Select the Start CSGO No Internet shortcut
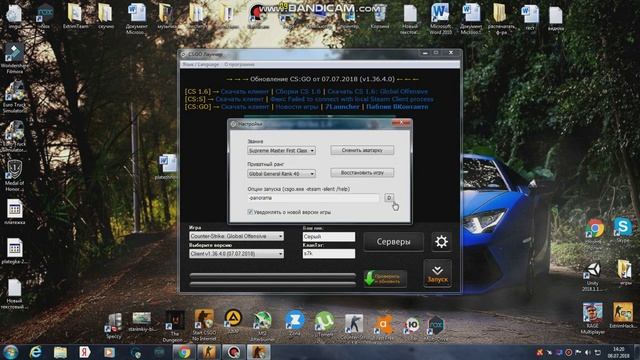The width and height of the screenshot is (640, 360). coord(204,325)
